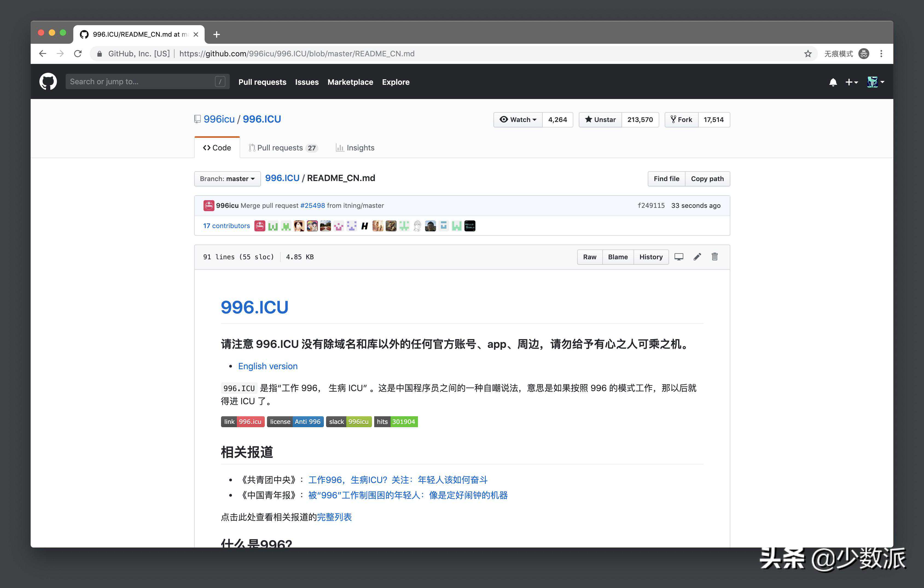Click the browser back arrow
924x588 pixels.
[43, 54]
